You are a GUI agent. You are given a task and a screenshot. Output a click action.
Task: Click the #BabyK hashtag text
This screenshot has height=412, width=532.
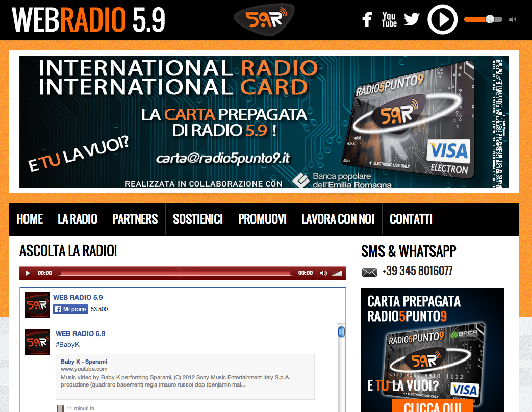(67, 345)
